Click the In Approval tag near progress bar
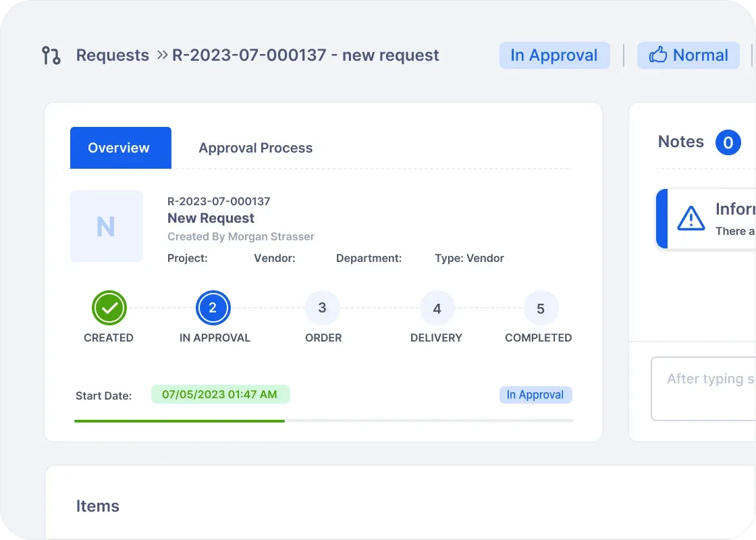756x540 pixels. [x=536, y=395]
